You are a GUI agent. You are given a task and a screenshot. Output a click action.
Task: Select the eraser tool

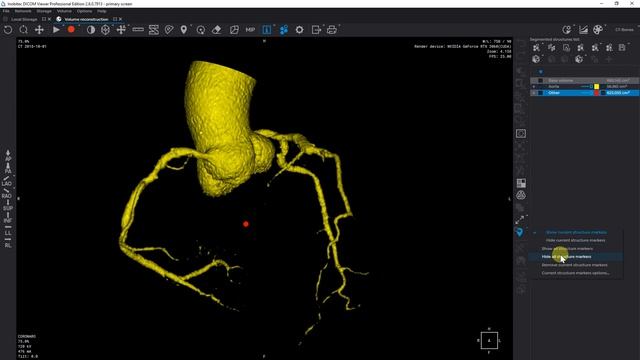pos(217,30)
